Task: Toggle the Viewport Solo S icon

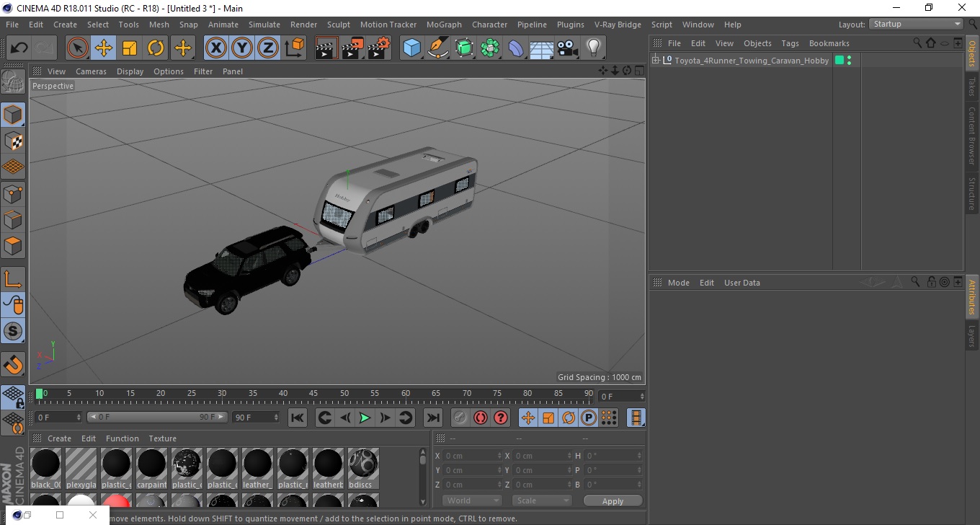Action: point(13,331)
